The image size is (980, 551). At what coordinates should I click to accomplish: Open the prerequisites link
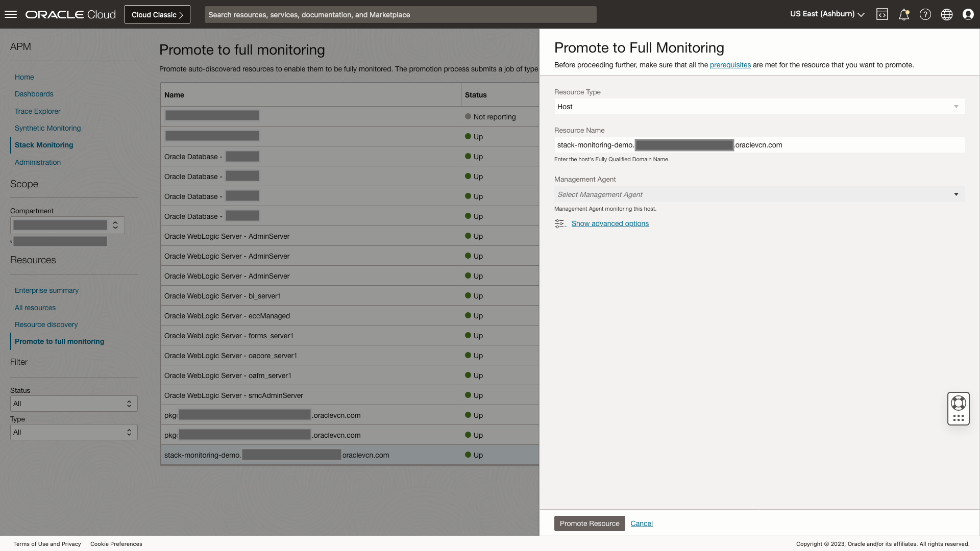point(730,65)
